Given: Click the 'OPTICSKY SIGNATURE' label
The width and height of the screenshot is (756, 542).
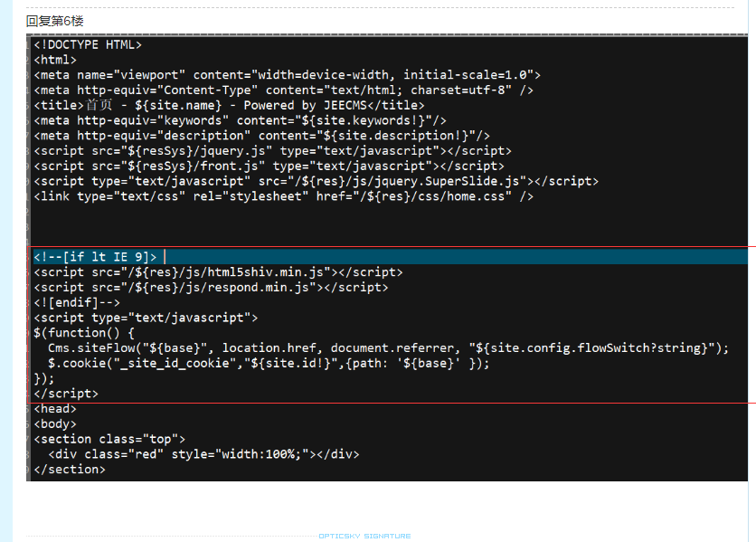Looking at the screenshot, I should (x=364, y=537).
